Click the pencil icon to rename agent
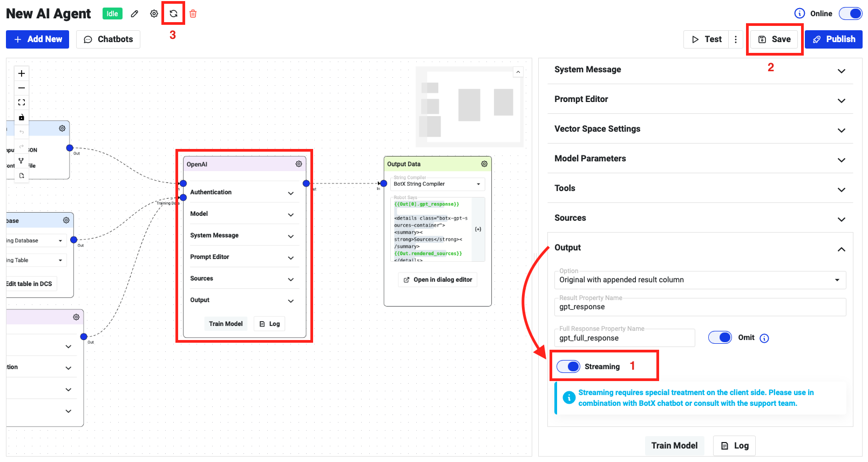Viewport: 868px width, 462px height. coord(134,14)
